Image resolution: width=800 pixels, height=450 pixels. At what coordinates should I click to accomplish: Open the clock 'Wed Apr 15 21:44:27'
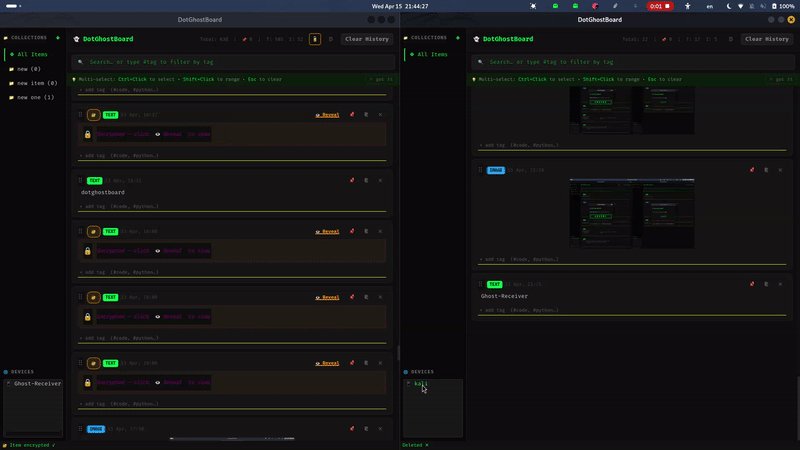tap(400, 6)
